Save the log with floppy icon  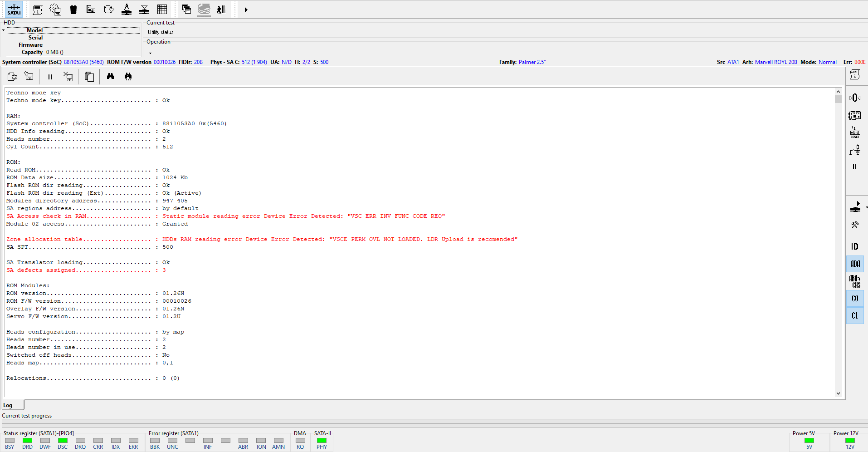pyautogui.click(x=29, y=76)
